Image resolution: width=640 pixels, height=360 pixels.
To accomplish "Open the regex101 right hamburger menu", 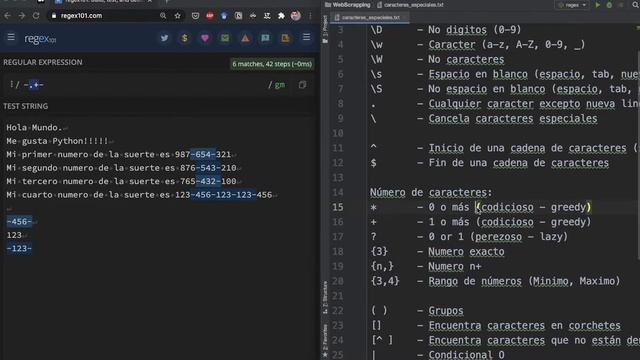I will pos(306,38).
